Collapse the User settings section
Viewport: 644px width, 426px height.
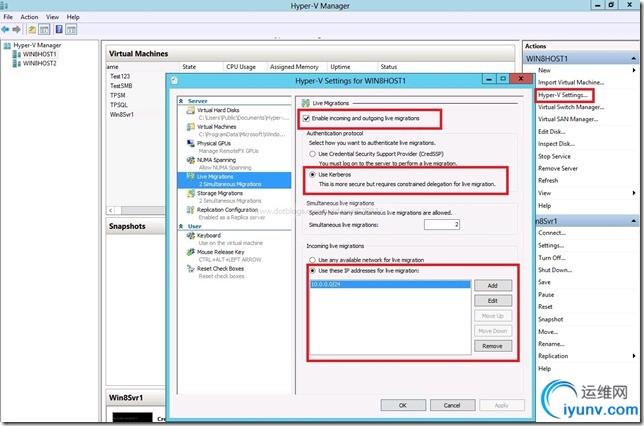point(181,226)
